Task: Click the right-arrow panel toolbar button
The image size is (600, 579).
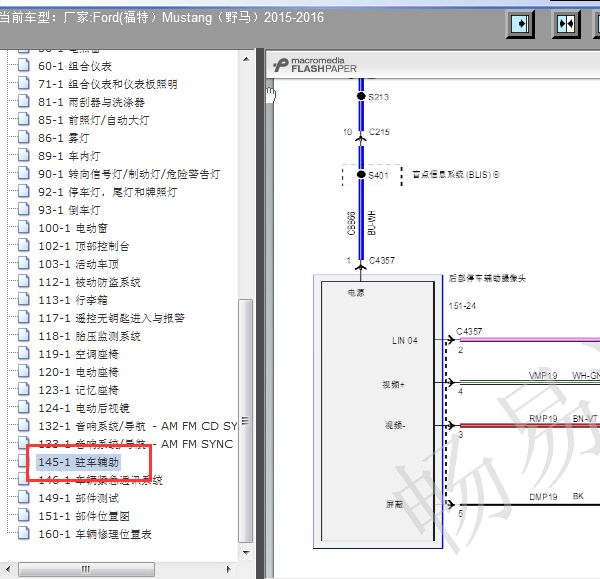Action: 520,24
